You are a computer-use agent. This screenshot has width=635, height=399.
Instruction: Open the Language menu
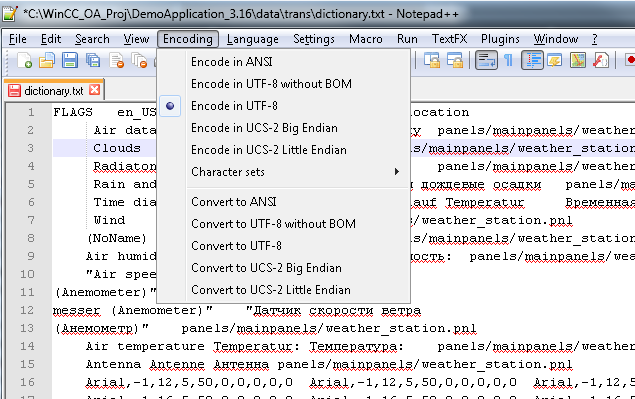253,39
